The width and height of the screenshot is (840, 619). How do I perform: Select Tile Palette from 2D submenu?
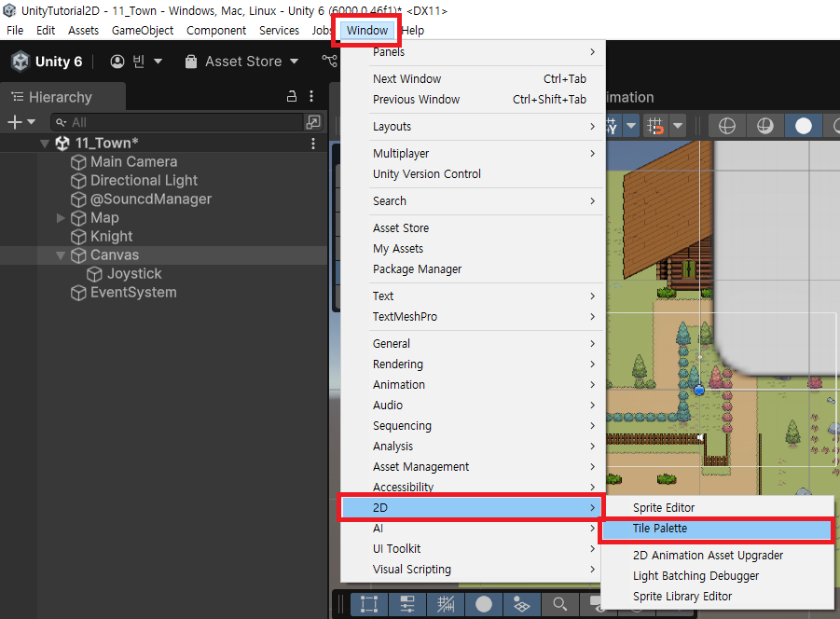click(x=717, y=529)
